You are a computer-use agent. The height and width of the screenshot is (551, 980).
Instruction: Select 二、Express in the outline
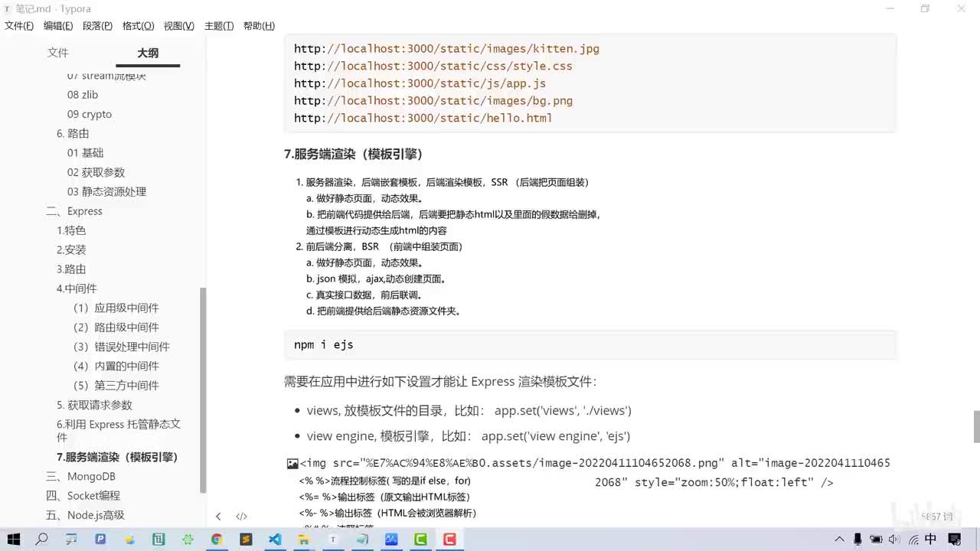tap(74, 211)
